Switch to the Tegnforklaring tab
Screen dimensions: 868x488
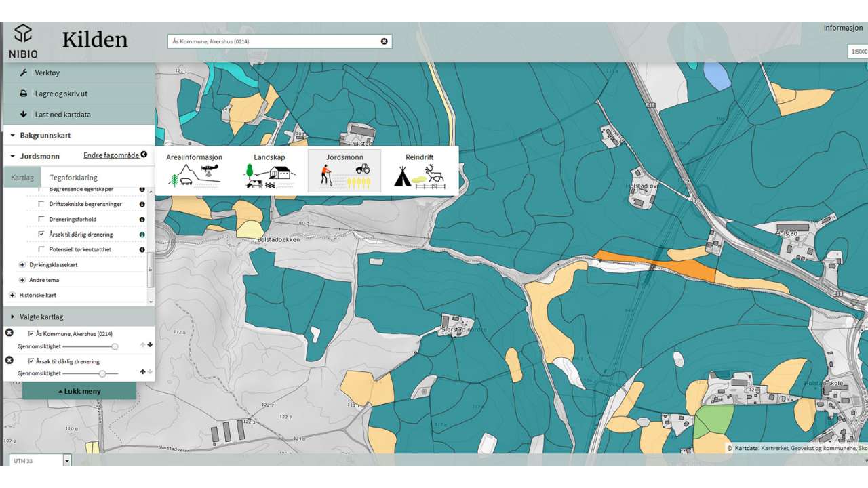(x=73, y=178)
